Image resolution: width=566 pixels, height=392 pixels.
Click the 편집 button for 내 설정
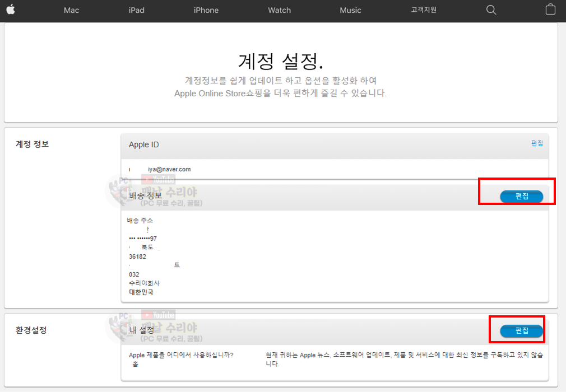click(522, 331)
